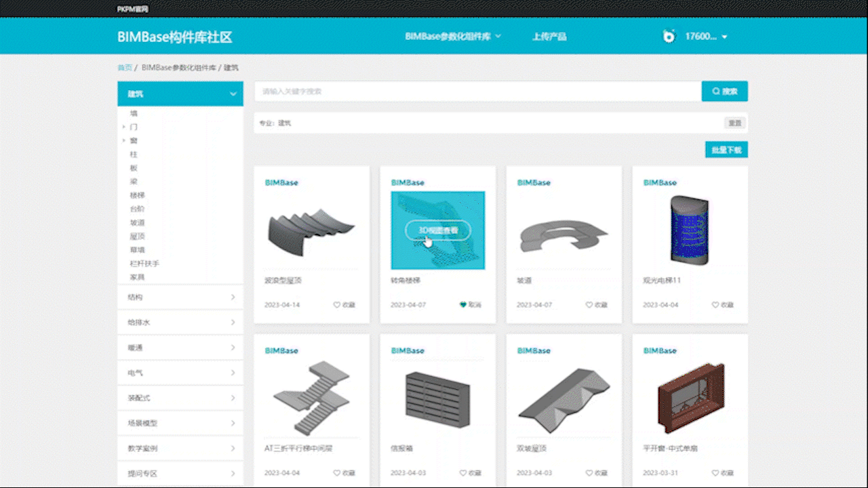The height and width of the screenshot is (488, 868).
Task: Expand the 结构 category
Action: pyautogui.click(x=180, y=297)
